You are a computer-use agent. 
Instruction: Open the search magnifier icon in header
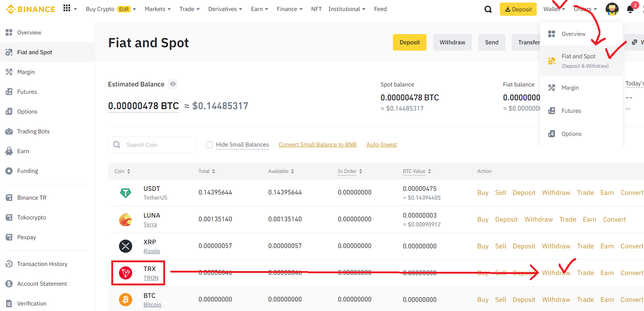[x=488, y=9]
